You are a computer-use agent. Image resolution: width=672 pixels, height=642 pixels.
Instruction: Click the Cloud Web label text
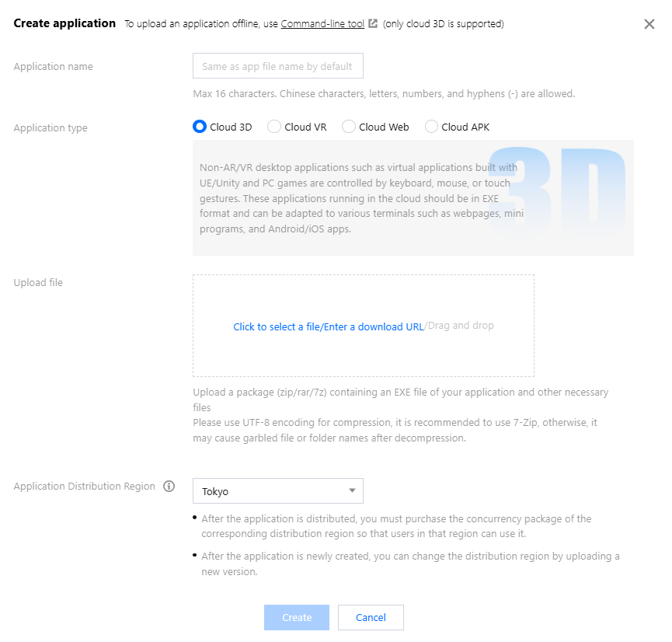click(x=384, y=127)
